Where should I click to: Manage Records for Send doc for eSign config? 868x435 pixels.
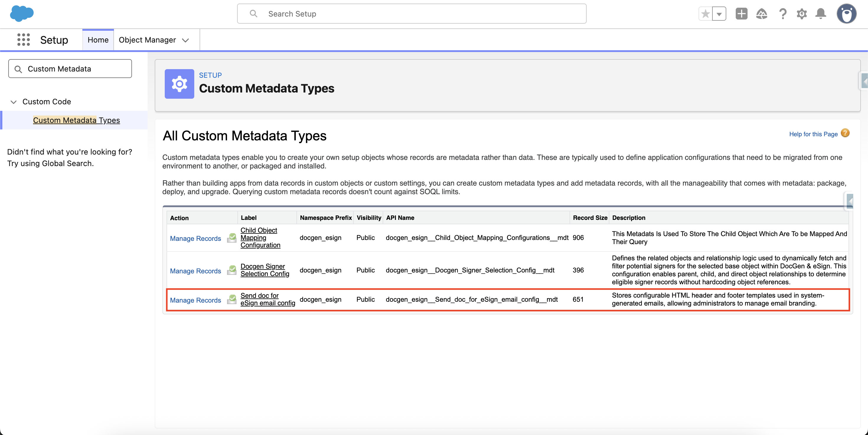[x=195, y=300]
